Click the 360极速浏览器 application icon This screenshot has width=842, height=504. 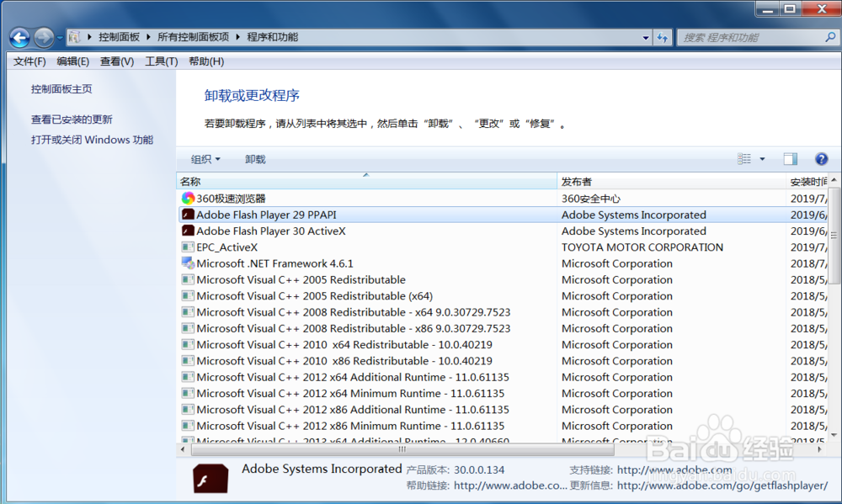[x=187, y=198]
